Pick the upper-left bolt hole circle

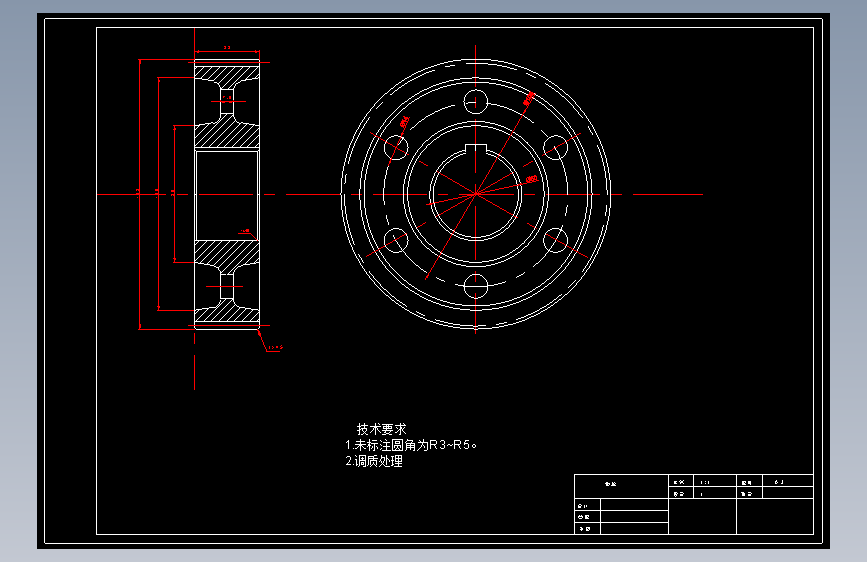tap(396, 148)
